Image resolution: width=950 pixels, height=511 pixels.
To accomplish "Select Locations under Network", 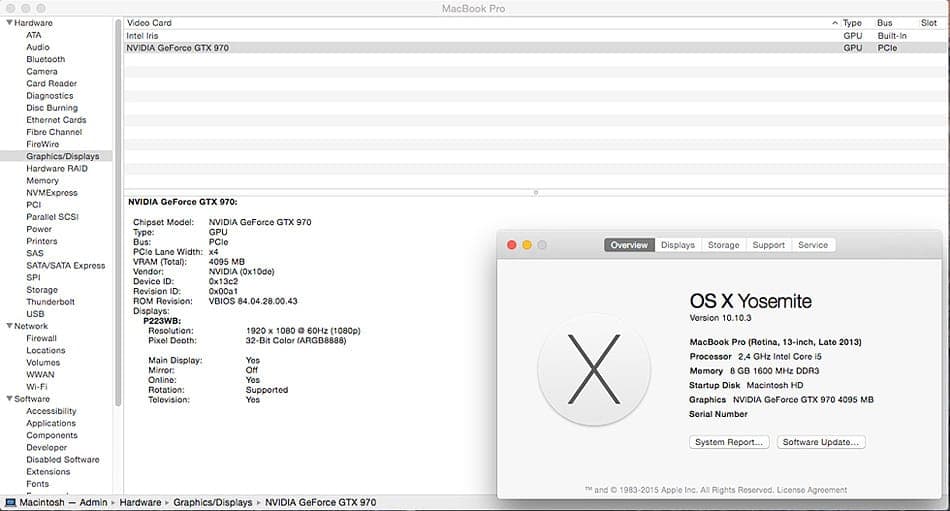I will [45, 350].
